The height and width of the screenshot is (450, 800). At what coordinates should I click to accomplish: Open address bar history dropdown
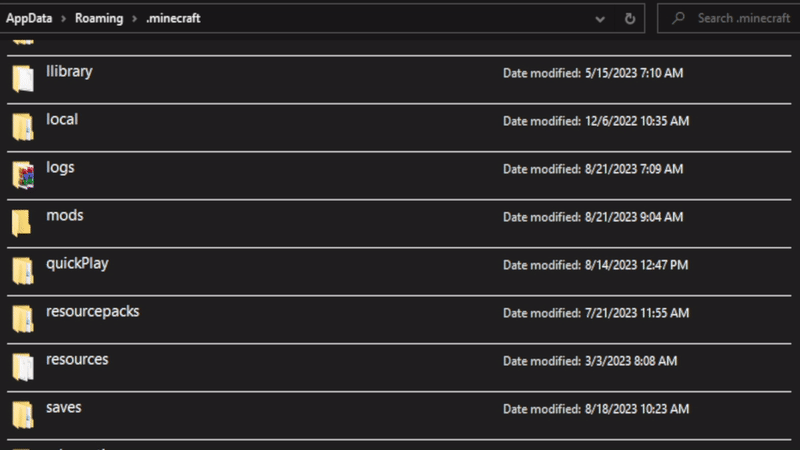point(600,18)
